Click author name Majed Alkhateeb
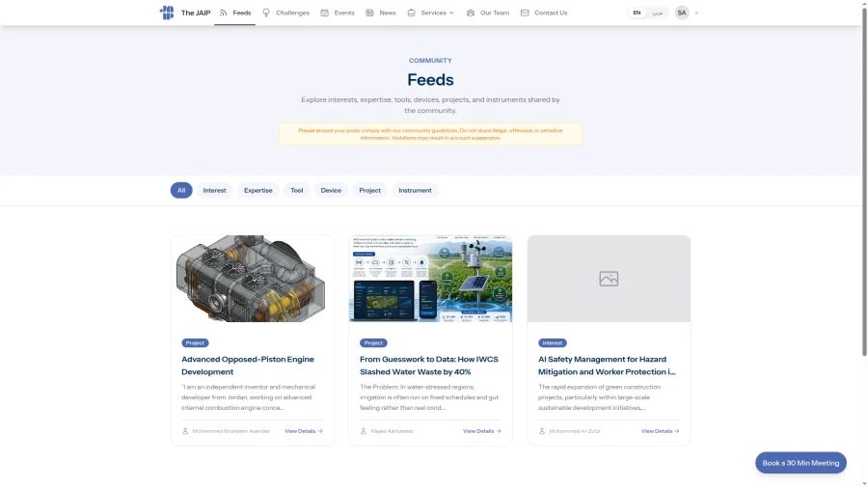The image size is (868, 488). click(x=392, y=431)
